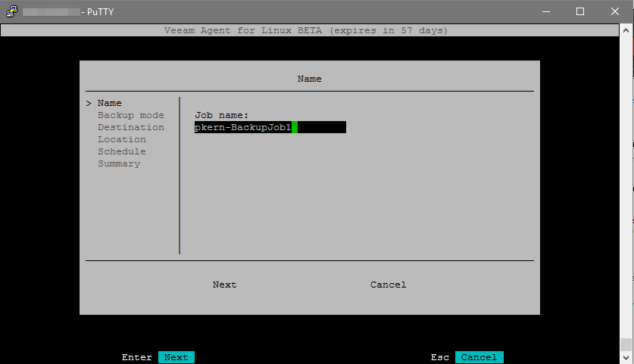Click the scrollbar down arrow

(626, 357)
